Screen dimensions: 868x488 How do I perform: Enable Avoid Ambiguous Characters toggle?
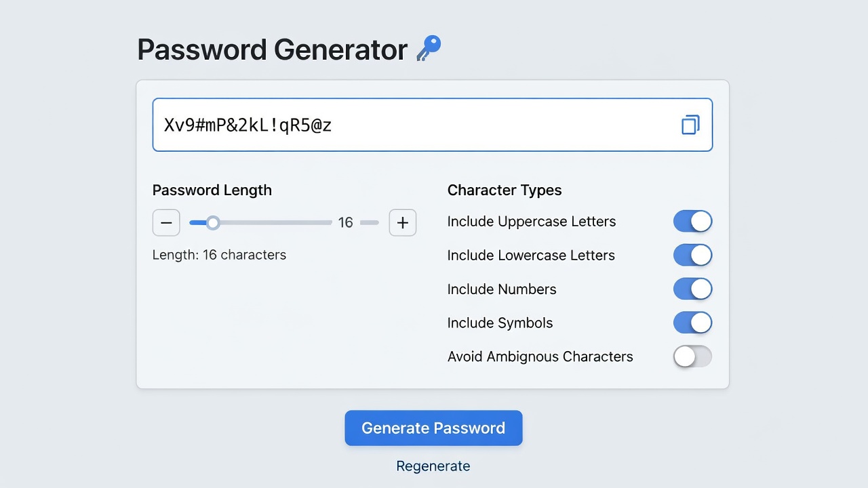tap(692, 357)
